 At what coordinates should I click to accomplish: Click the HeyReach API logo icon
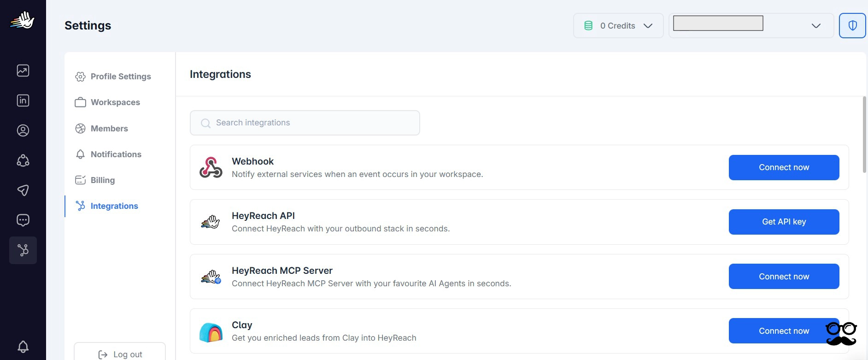click(211, 222)
